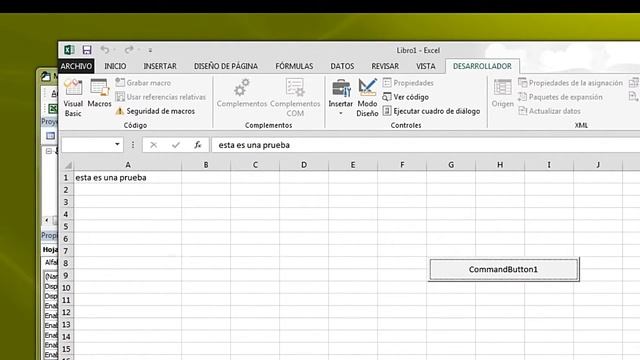Undo the last action
The width and height of the screenshot is (640, 360).
[x=105, y=50]
